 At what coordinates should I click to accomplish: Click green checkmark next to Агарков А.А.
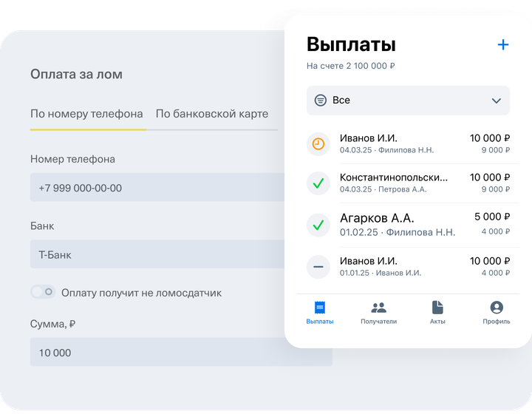point(318,225)
